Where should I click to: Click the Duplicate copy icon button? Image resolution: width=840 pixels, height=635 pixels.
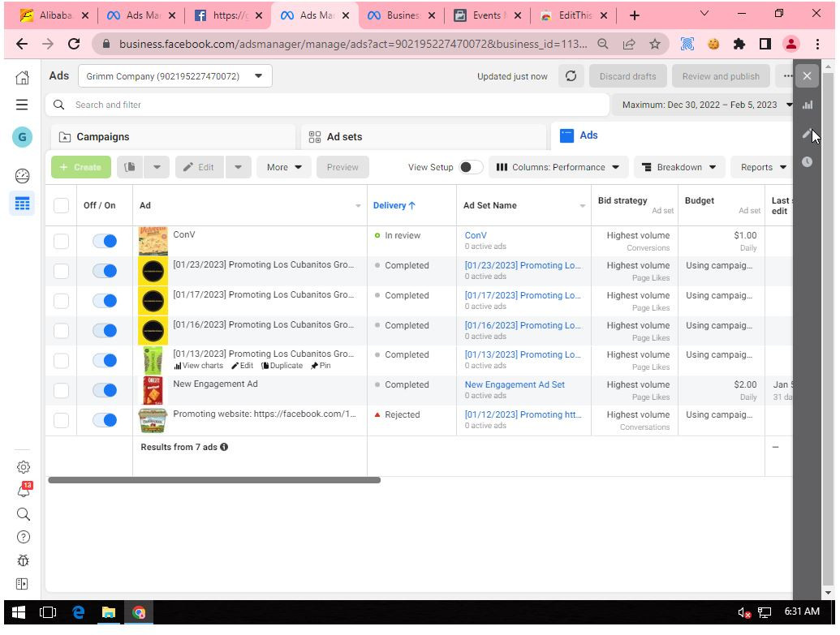(130, 167)
